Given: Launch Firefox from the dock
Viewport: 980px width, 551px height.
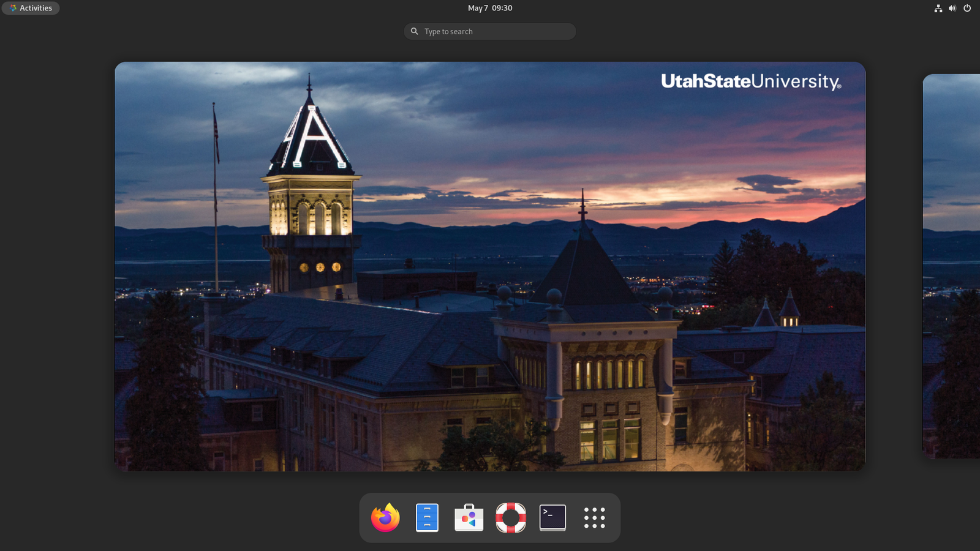Looking at the screenshot, I should 385,518.
